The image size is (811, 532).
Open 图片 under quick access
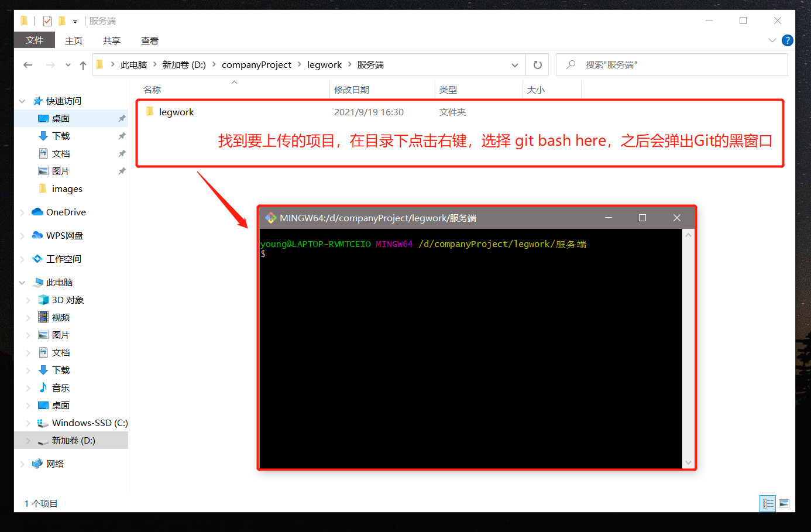click(x=61, y=171)
